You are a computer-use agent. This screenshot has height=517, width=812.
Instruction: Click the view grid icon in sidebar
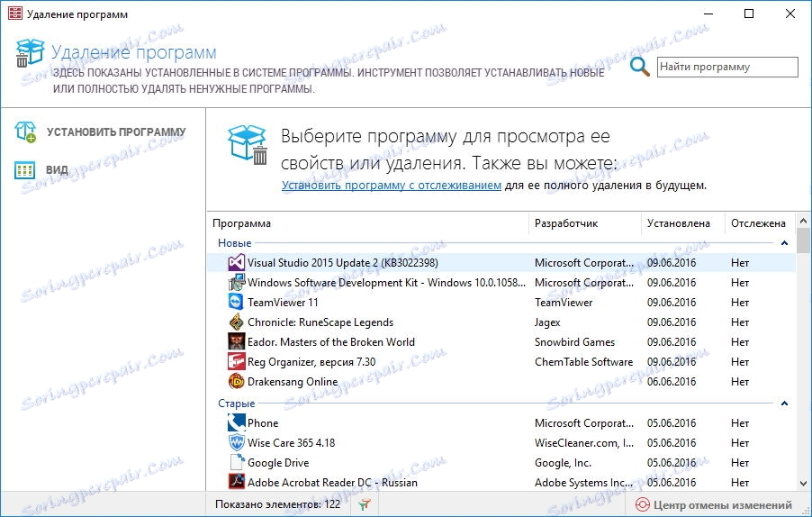click(x=25, y=170)
